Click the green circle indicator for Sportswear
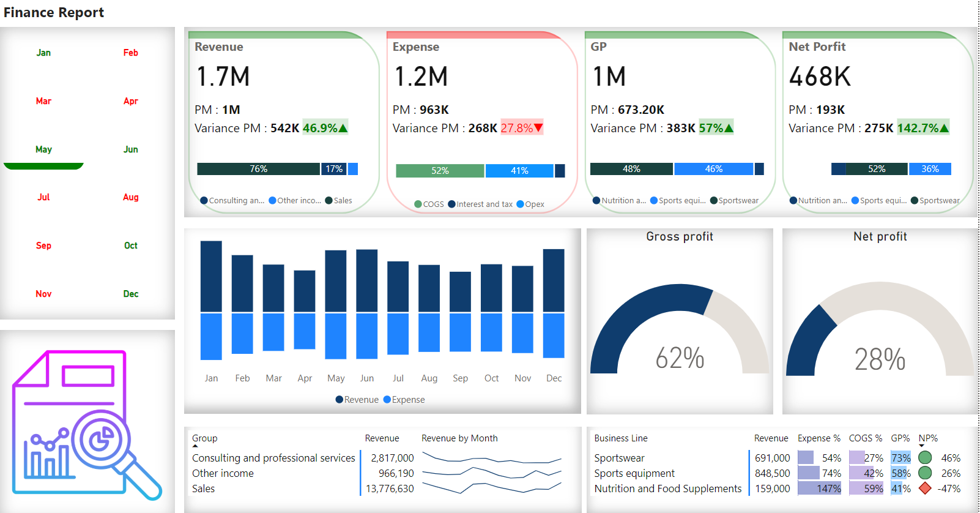Screen dimensions: 980x513 click(x=925, y=457)
